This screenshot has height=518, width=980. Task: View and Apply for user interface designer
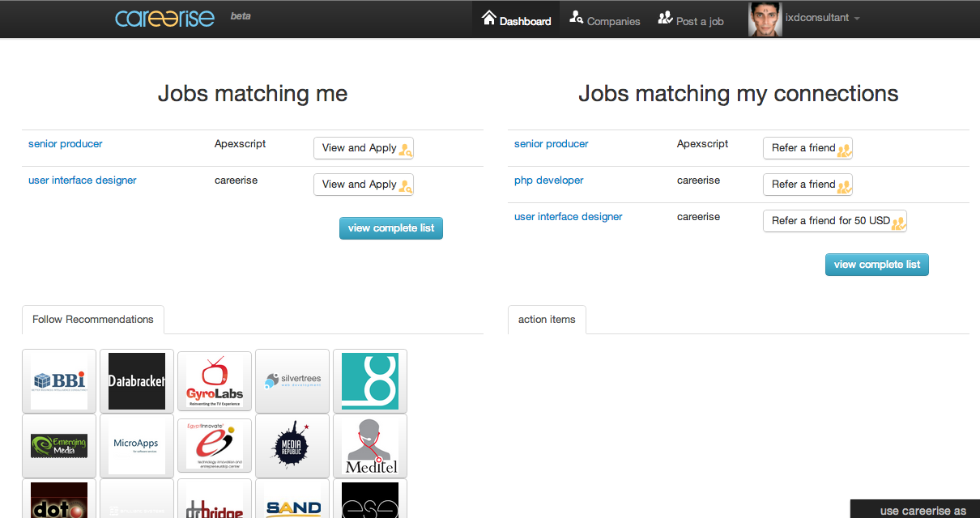tap(364, 185)
